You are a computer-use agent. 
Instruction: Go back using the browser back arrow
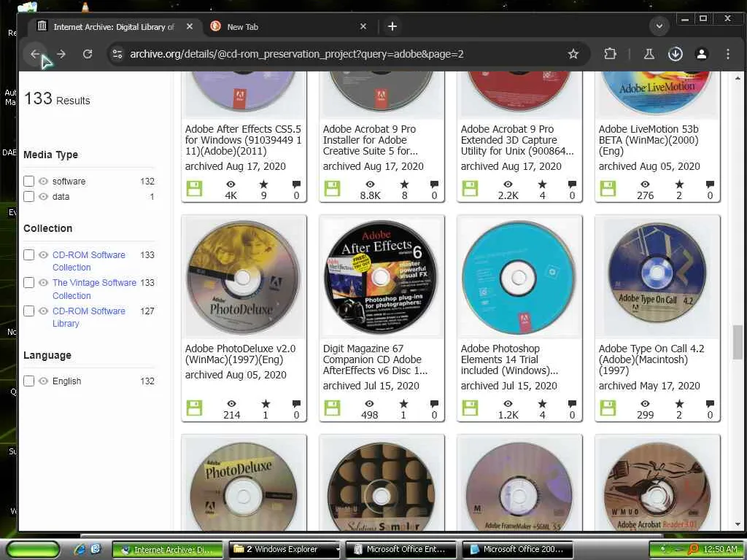tap(35, 54)
